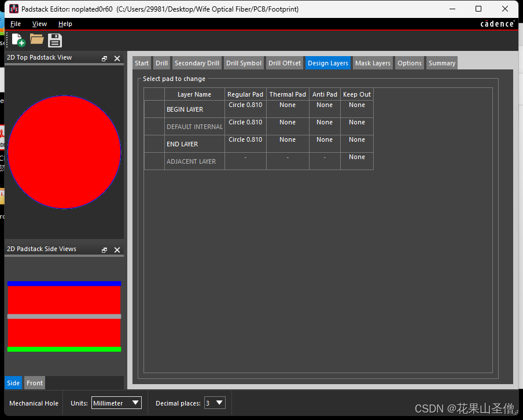Save the current padstack
523x420 pixels.
click(x=54, y=40)
